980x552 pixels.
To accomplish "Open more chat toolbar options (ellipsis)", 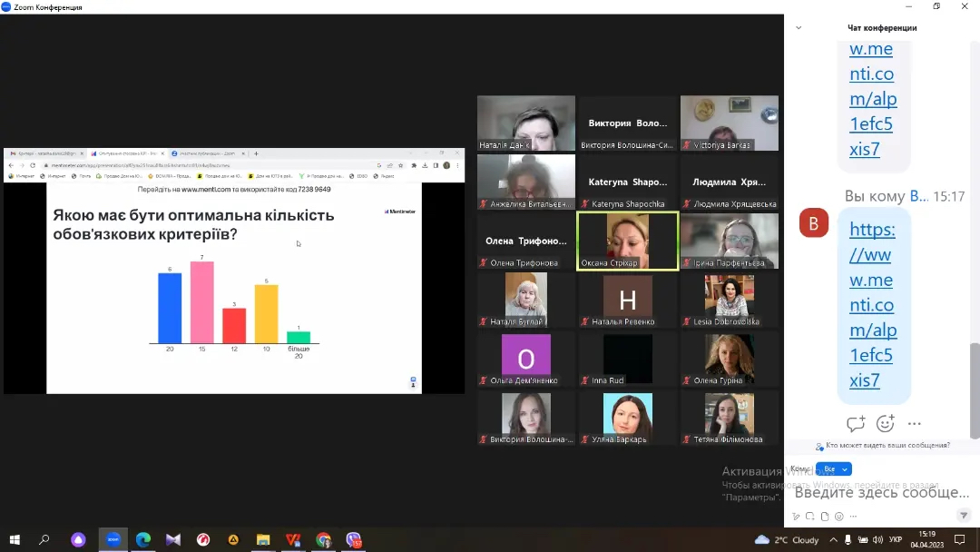I will pos(853,517).
